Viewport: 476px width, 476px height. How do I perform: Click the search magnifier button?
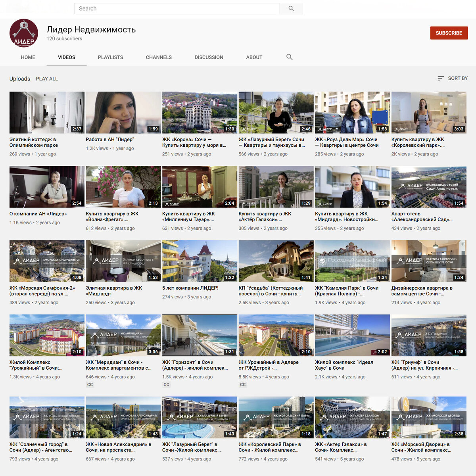[x=291, y=8]
